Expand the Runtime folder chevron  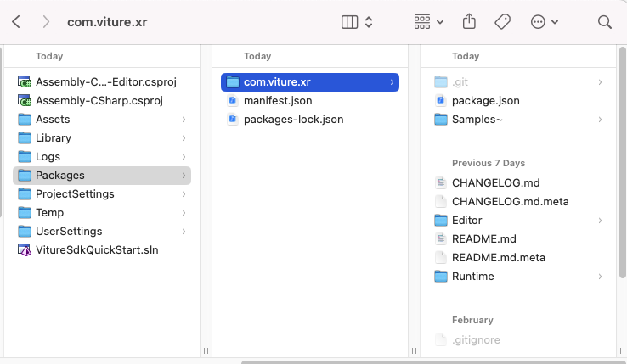pyautogui.click(x=600, y=277)
